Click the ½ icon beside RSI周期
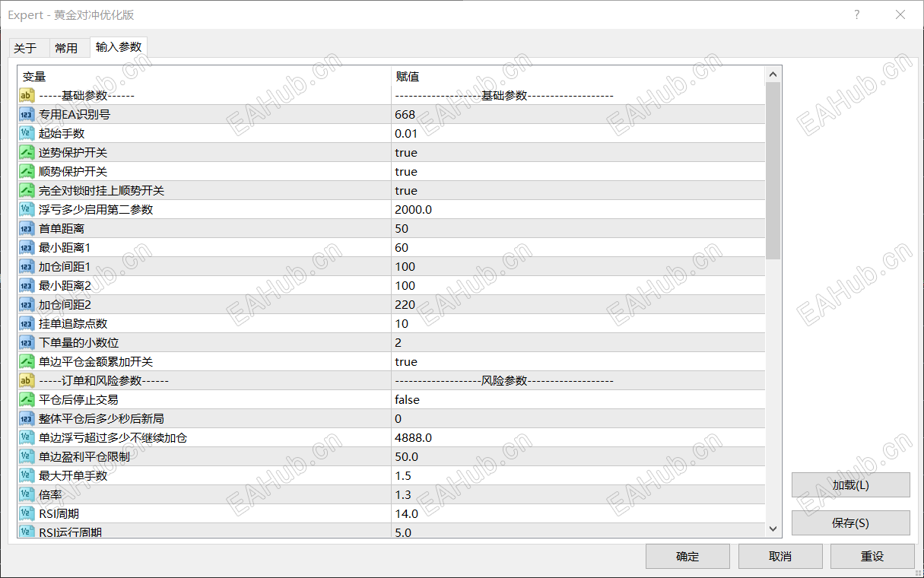Viewport: 924px width, 578px height. (27, 513)
